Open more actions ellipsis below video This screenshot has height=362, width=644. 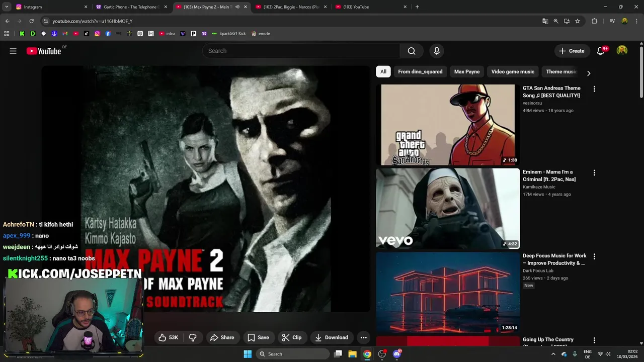(363, 337)
